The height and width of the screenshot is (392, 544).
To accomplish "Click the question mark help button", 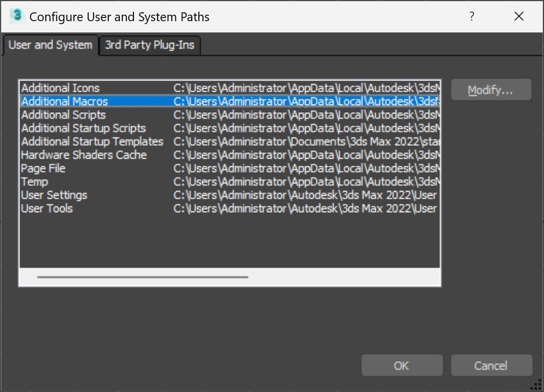I will coord(472,16).
